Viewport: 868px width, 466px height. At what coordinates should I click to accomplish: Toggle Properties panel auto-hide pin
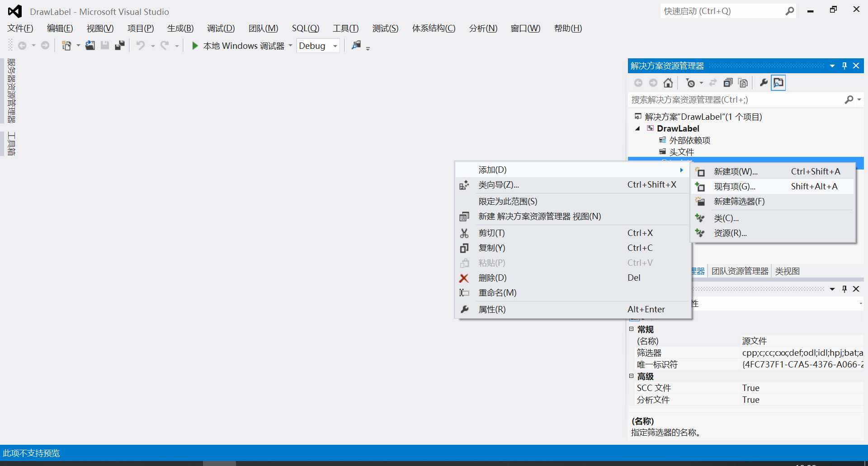point(844,289)
